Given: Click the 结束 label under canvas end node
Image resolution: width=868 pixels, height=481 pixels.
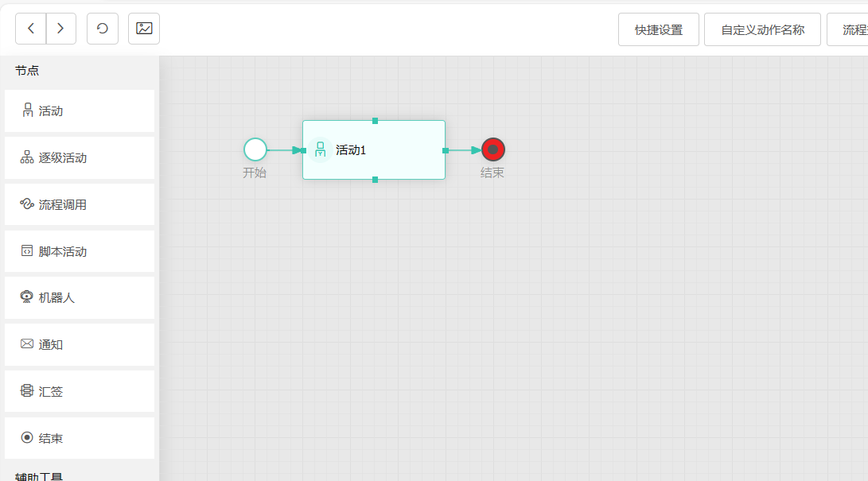Looking at the screenshot, I should coord(492,173).
